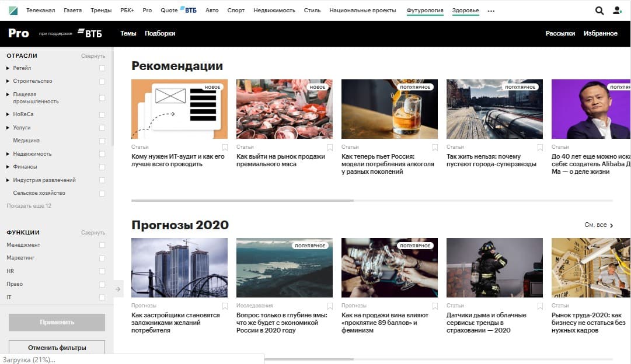Open Избранное link
631x364 pixels.
click(601, 33)
